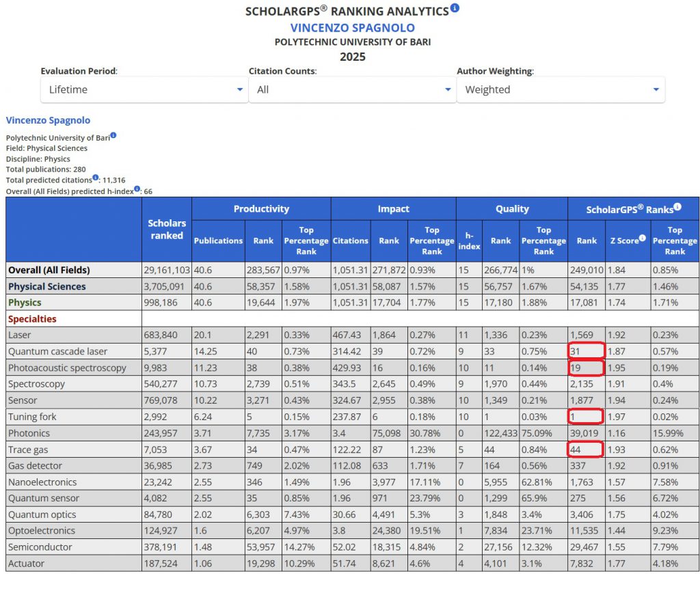Image resolution: width=700 pixels, height=608 pixels.
Task: Select the Physical Sciences row label
Action: point(47,286)
